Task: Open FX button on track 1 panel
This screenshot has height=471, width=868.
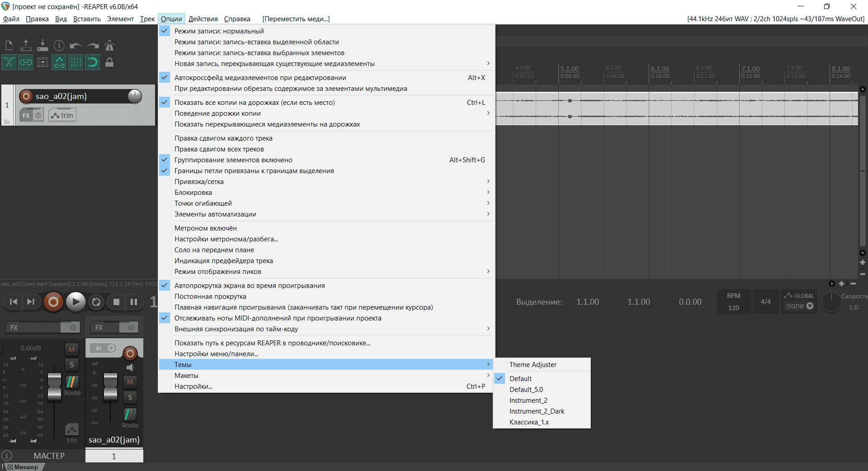Action: coord(26,115)
